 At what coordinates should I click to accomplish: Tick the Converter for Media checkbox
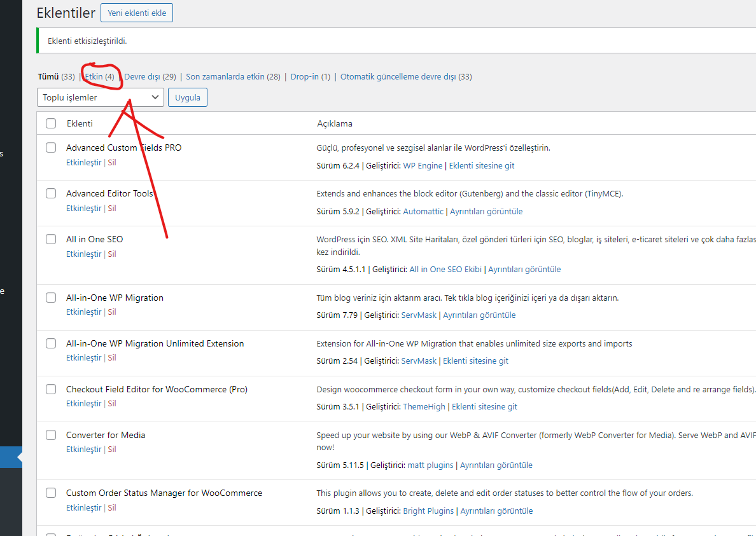(51, 435)
